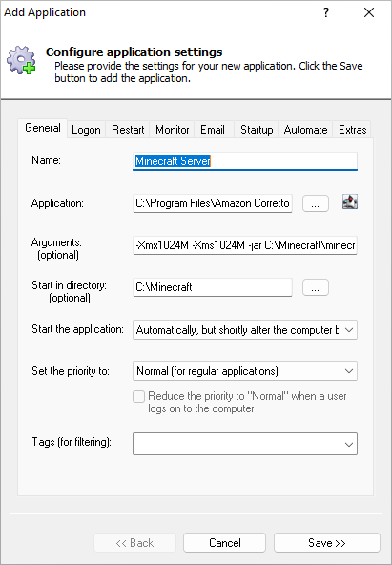Open the Automate tab

pyautogui.click(x=305, y=130)
